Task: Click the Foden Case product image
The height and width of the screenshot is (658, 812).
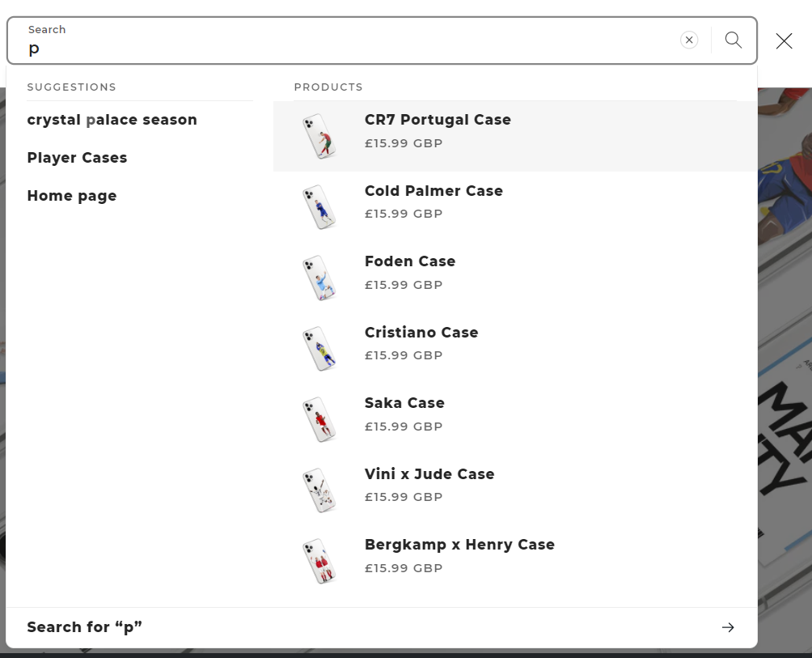Action: 319,278
